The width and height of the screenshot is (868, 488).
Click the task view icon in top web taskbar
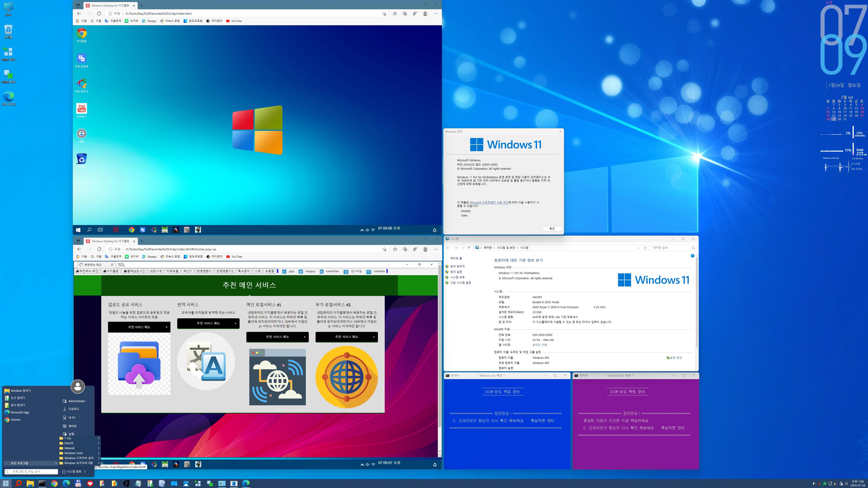coord(100,230)
